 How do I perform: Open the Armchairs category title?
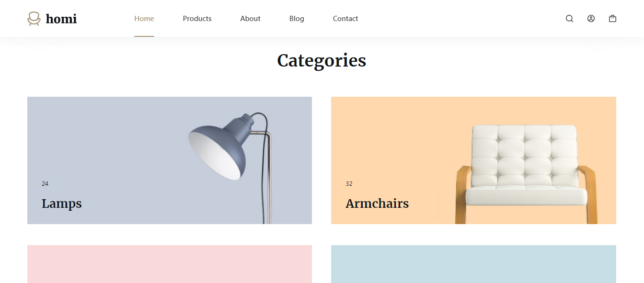point(377,204)
